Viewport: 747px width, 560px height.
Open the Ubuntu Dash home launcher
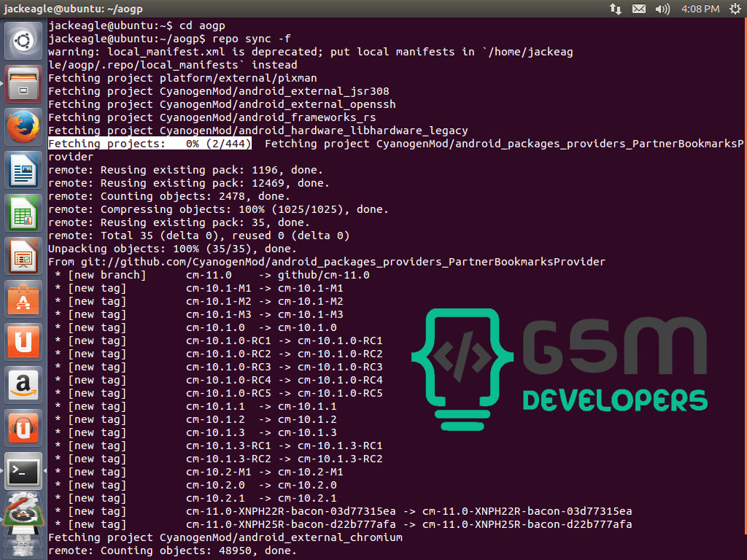point(23,41)
